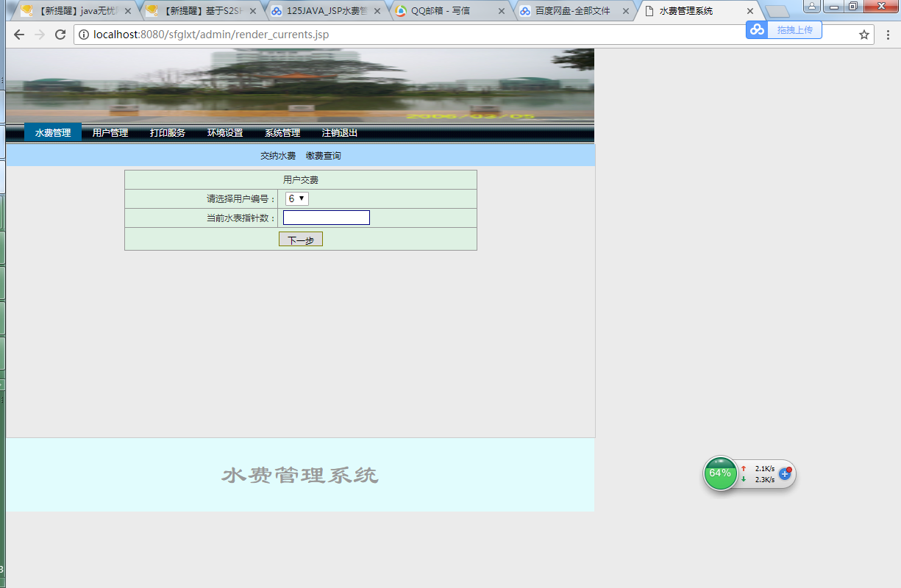Go back using the browser back arrow
The height and width of the screenshot is (588, 901).
tap(18, 35)
